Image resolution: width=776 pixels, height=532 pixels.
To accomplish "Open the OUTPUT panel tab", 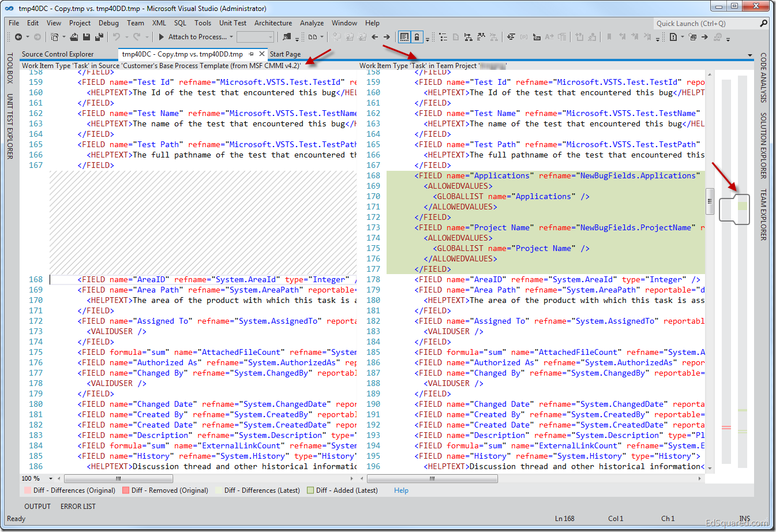I will click(x=38, y=507).
